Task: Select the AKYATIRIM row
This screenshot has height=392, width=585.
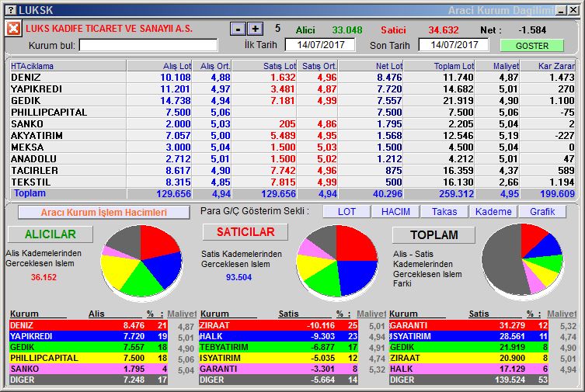Action: tap(292, 135)
